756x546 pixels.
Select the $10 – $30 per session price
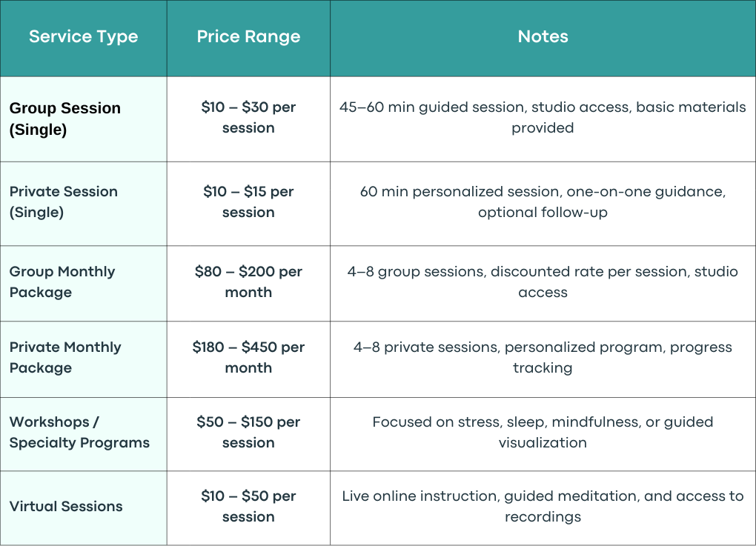coord(248,117)
